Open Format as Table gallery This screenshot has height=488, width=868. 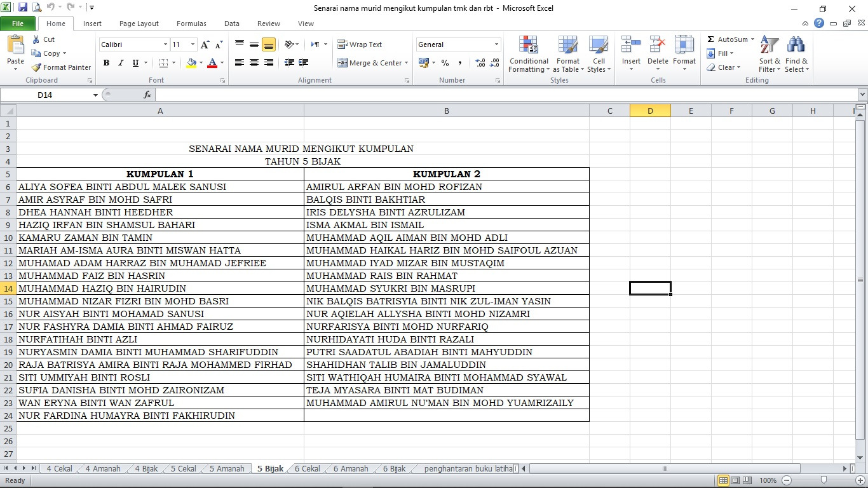pos(567,54)
